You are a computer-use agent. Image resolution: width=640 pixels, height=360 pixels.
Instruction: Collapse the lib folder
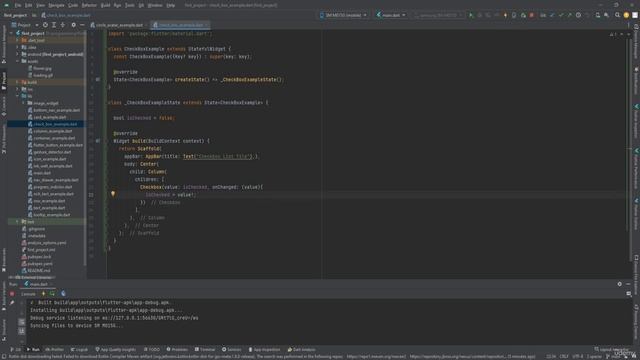point(18,96)
